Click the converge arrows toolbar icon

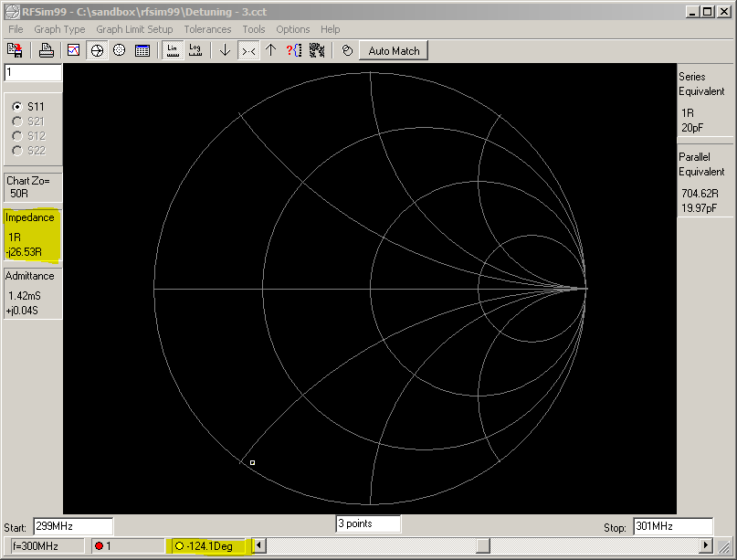click(x=248, y=50)
